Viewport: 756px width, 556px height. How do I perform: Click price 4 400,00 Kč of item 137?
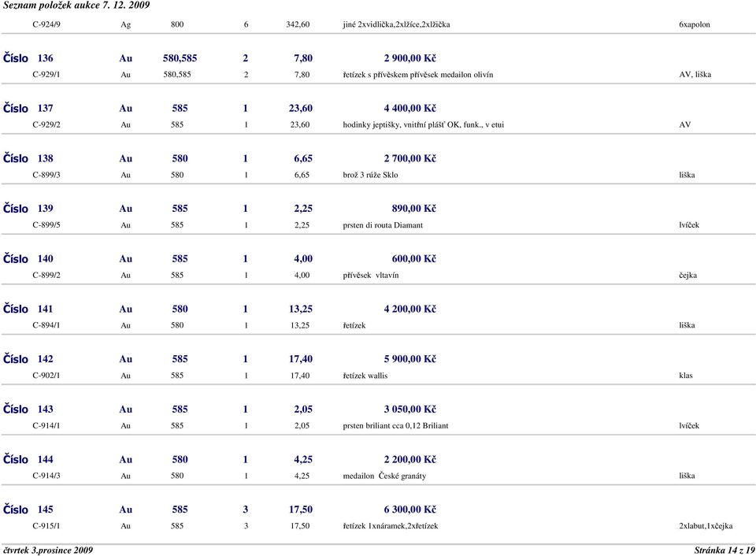click(409, 109)
